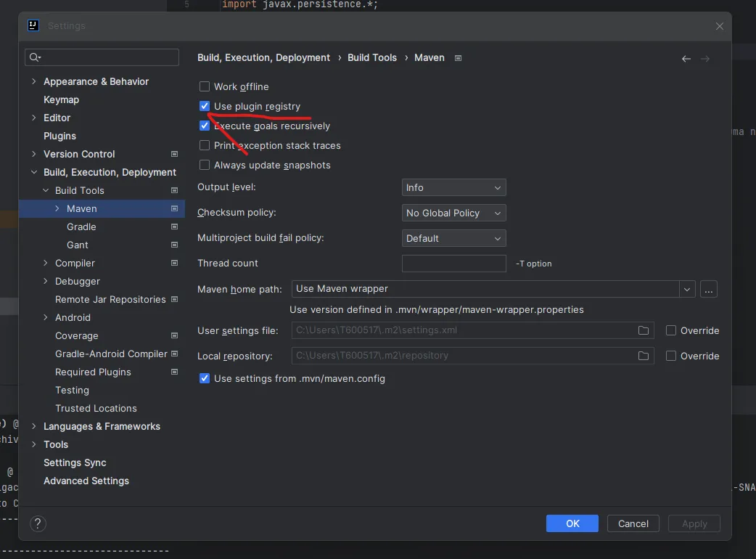Screen dimensions: 756x559
Task: Enable Print exception stack traces
Action: tap(205, 145)
